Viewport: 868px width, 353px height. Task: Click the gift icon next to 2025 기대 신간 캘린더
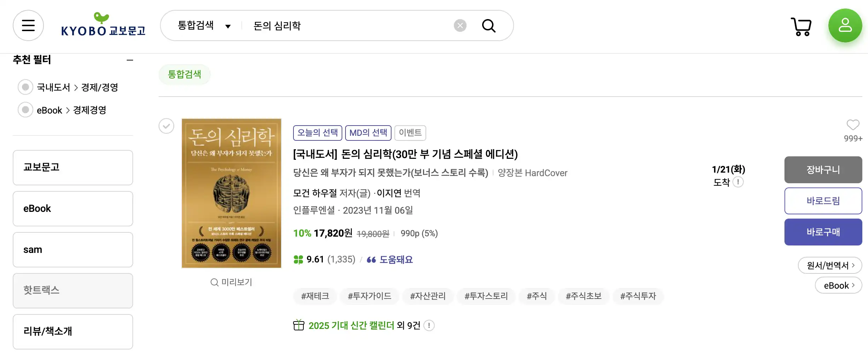(298, 325)
